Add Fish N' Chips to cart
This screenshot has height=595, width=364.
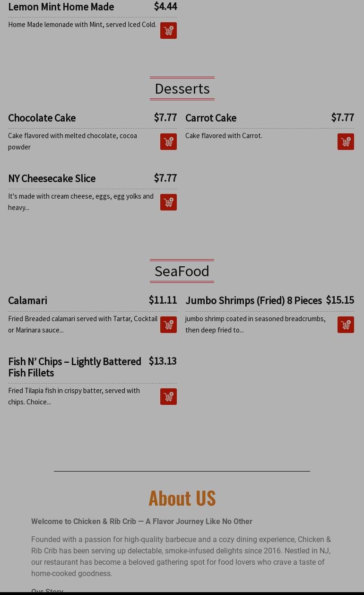[168, 397]
